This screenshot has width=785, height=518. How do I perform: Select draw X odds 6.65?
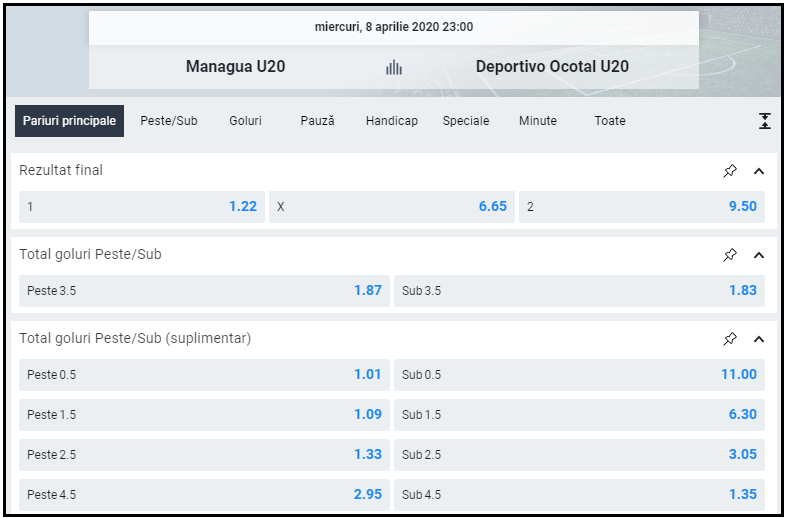pos(392,207)
